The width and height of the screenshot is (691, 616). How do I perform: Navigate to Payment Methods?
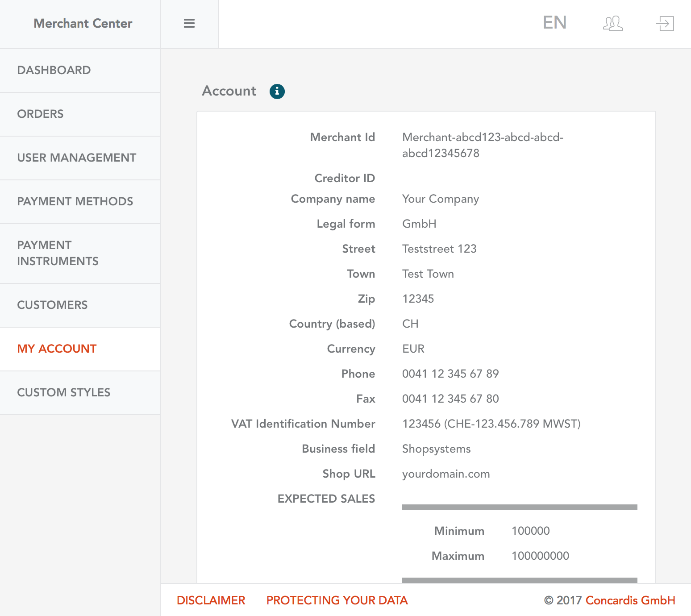click(75, 201)
